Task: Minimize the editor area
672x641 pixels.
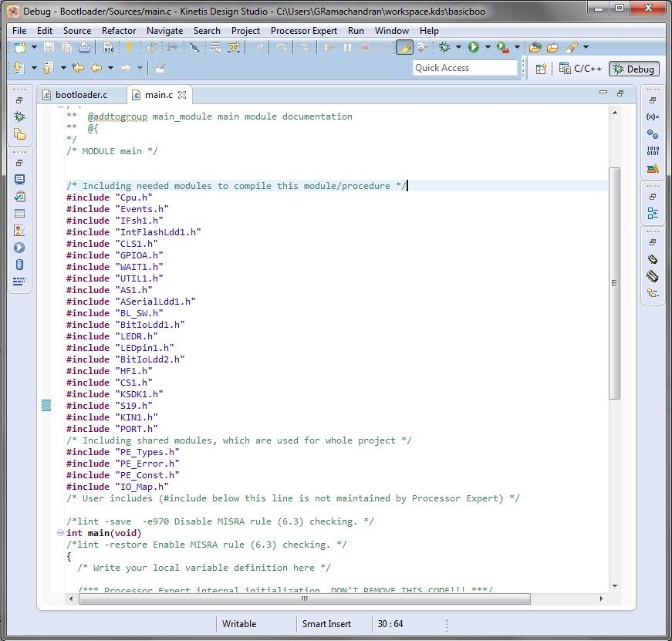Action: pos(603,93)
